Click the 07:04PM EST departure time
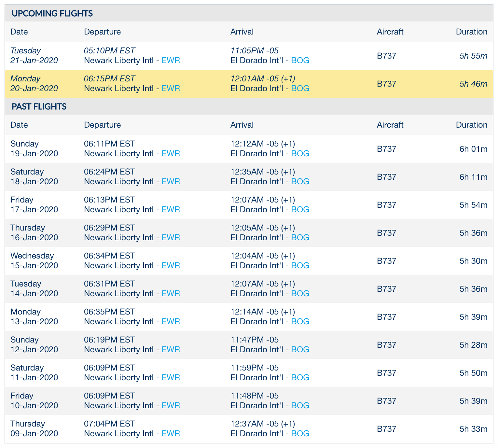The width and height of the screenshot is (498, 448). [109, 424]
